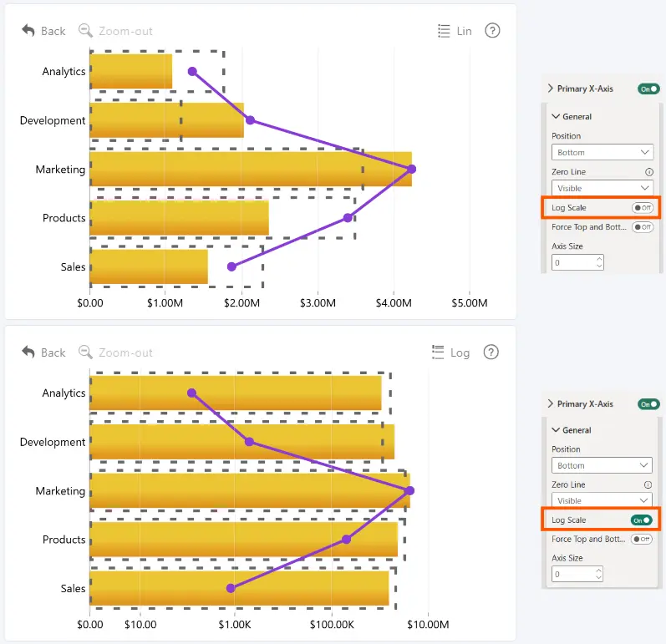Select Sales bar in log chart
Screen dimensions: 666x644
pyautogui.click(x=239, y=588)
